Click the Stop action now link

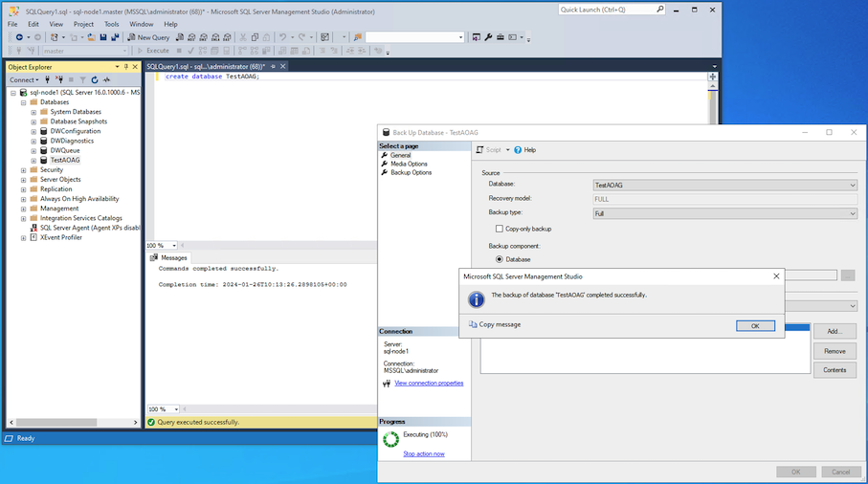[424, 454]
